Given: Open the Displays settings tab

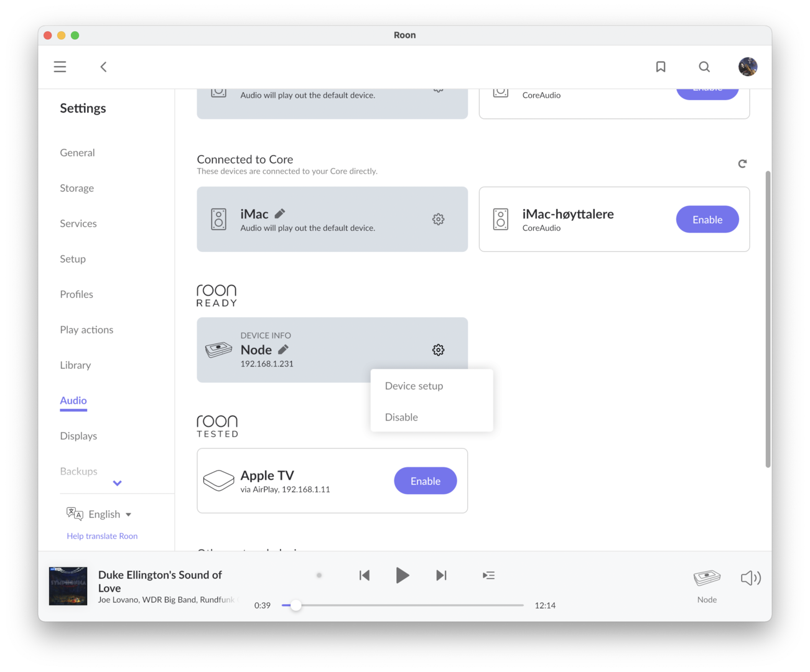Looking at the screenshot, I should (78, 436).
